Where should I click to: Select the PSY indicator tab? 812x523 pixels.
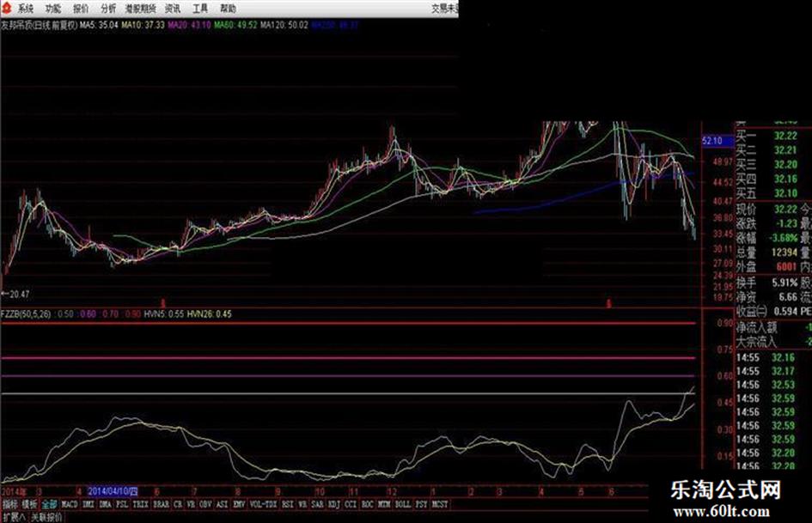422,504
